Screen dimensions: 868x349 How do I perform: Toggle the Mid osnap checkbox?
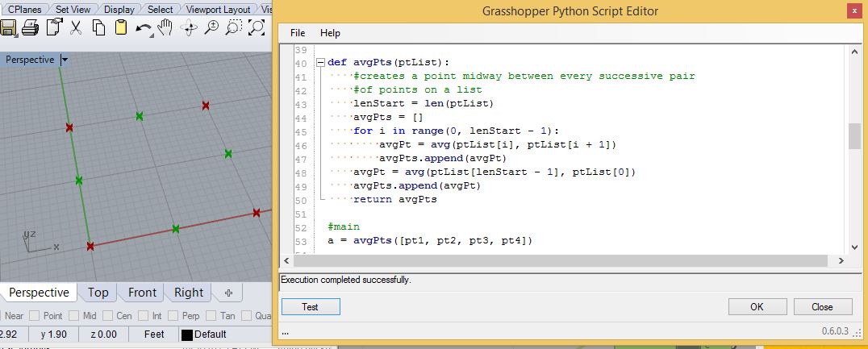tap(75, 316)
